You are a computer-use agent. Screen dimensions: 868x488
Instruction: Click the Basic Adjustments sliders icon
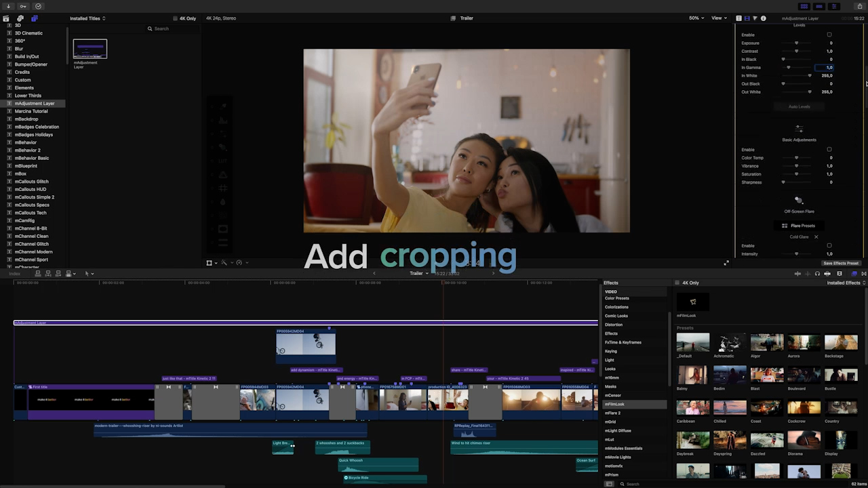coord(799,129)
